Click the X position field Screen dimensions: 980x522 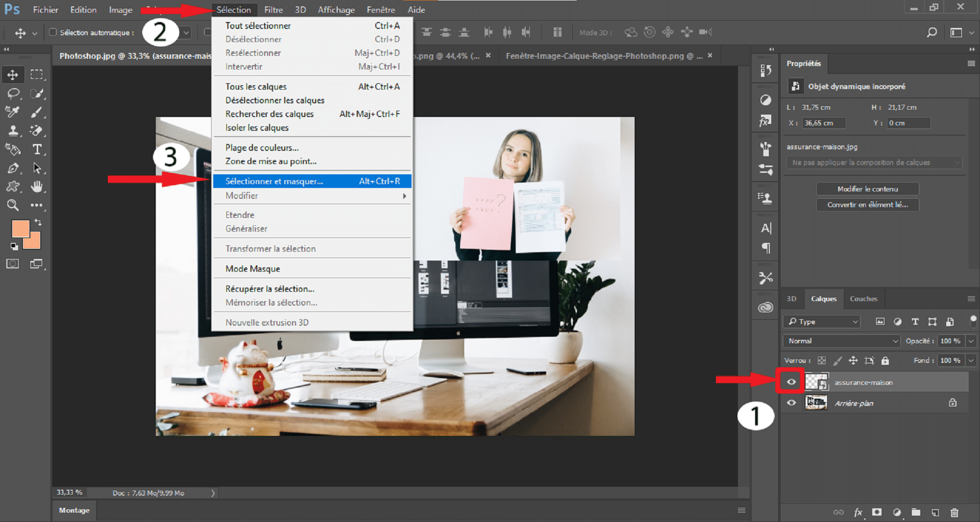[x=824, y=123]
